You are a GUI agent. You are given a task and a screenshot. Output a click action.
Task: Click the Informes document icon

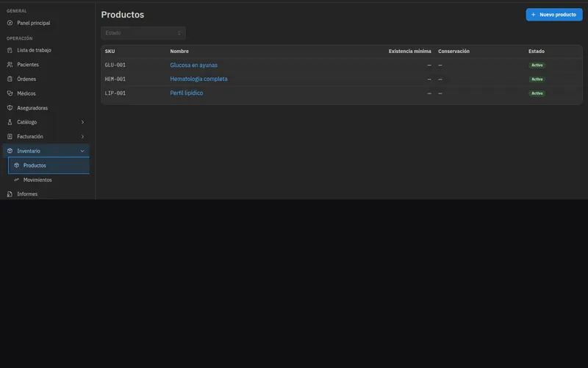pyautogui.click(x=10, y=194)
